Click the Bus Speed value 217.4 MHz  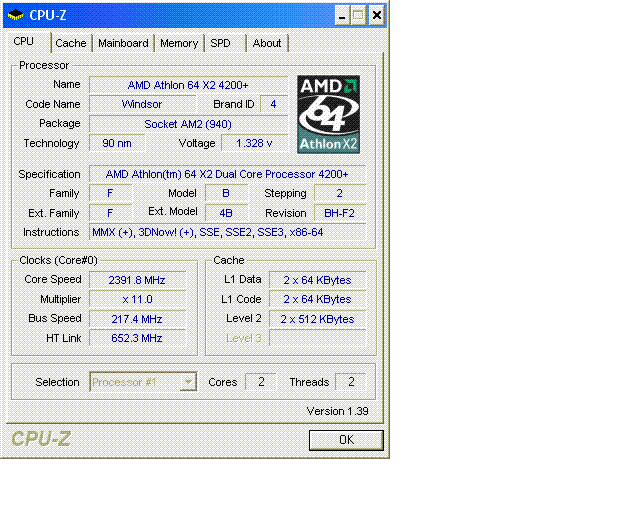click(137, 319)
